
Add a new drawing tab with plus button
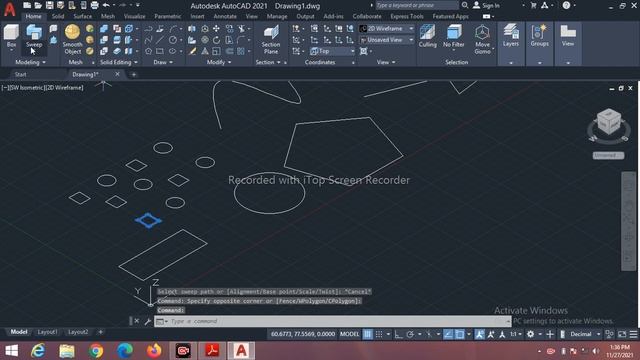133,74
